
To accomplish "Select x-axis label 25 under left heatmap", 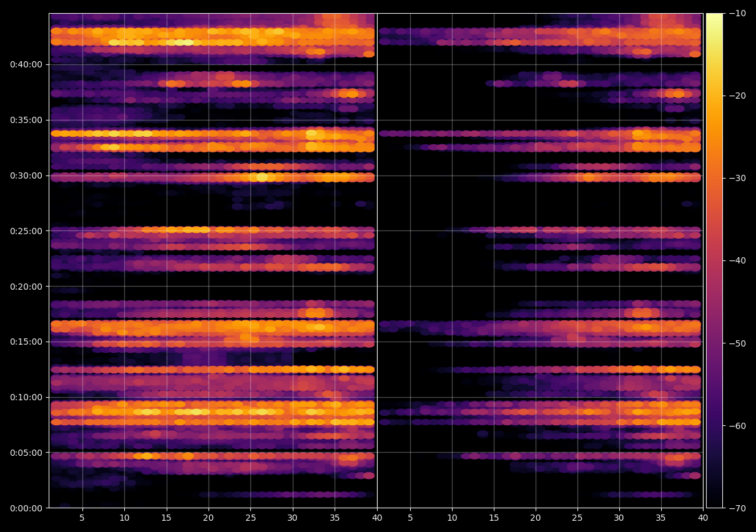I will [x=250, y=518].
